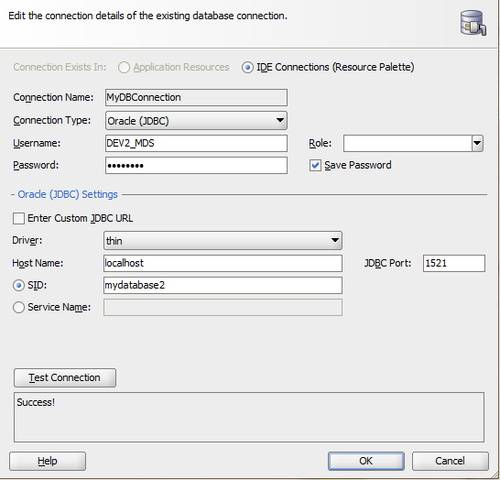500x480 pixels.
Task: Enable the Enter Custom JDBC URL checkbox
Action: pos(19,219)
